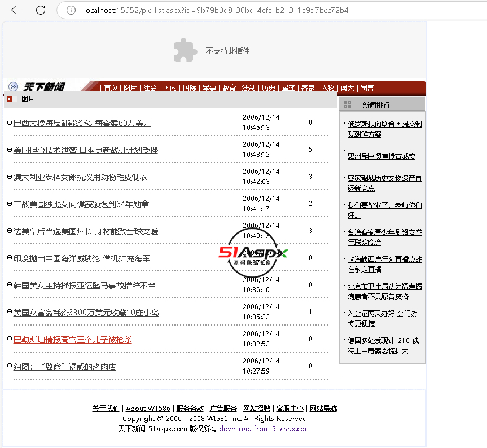487x448 pixels.
Task: Click the 新闻排行 grid icon
Action: [348, 104]
